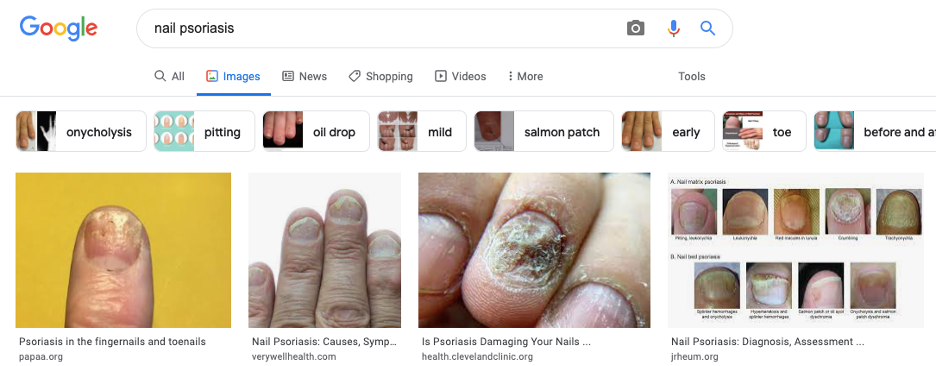Select the oil drop filter chip

click(x=316, y=131)
